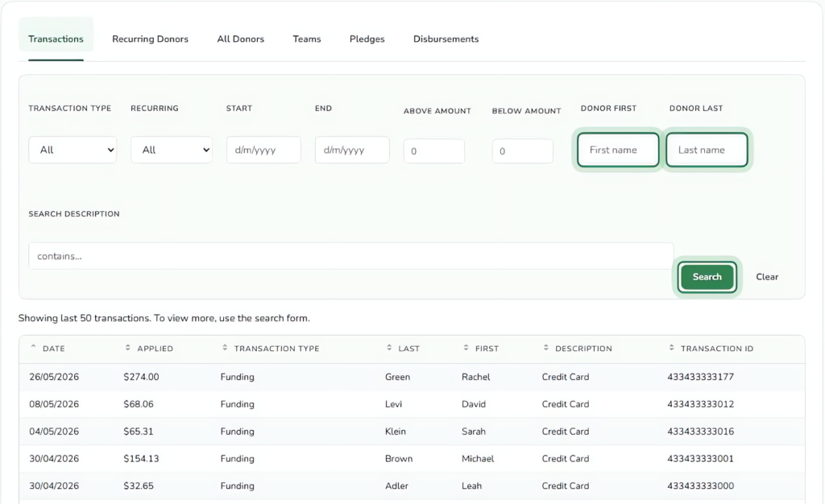Open the Recurring filter dropdown
The width and height of the screenshot is (825, 504).
(172, 150)
